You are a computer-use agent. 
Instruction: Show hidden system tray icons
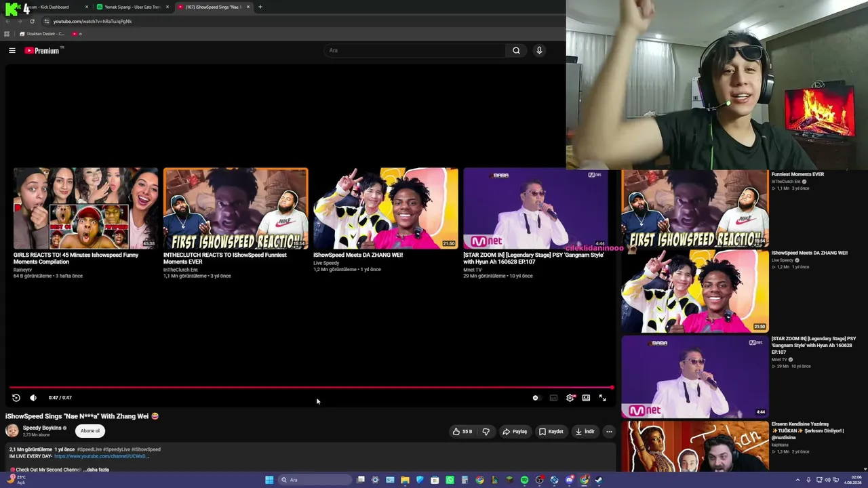tap(797, 480)
